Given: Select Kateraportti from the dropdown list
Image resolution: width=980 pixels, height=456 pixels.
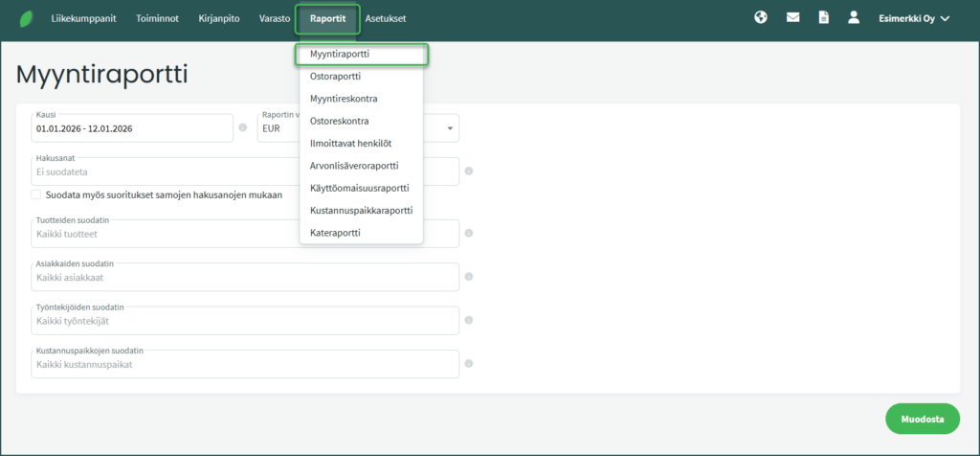Looking at the screenshot, I should coord(335,233).
